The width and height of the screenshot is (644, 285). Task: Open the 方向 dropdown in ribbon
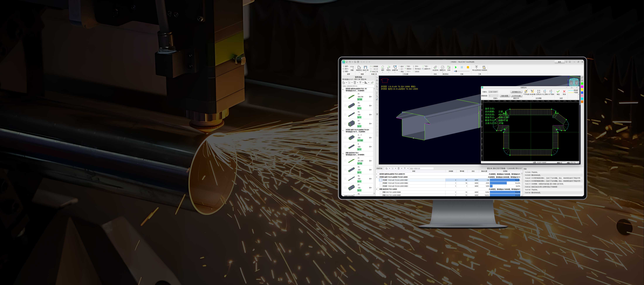pos(416,66)
